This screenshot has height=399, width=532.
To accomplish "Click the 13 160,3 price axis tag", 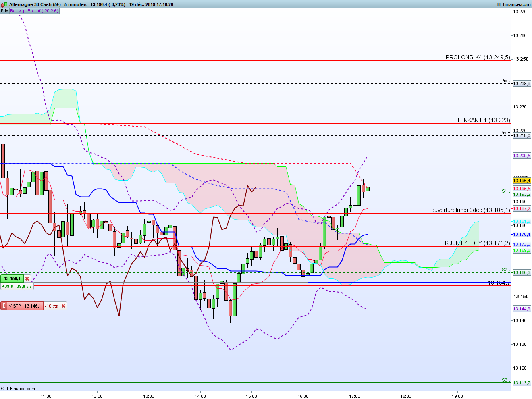I will pyautogui.click(x=522, y=272).
